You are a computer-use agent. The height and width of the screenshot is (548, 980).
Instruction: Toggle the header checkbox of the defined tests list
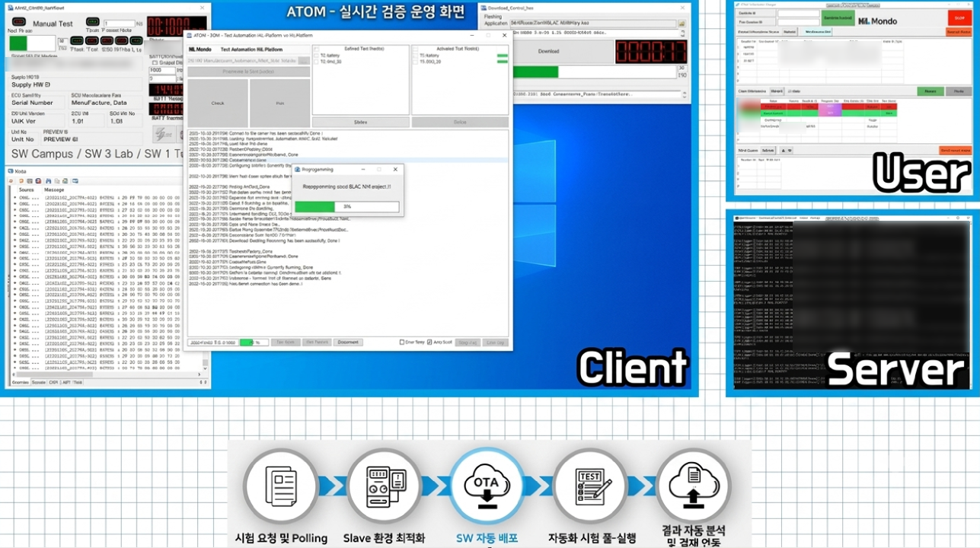(317, 49)
